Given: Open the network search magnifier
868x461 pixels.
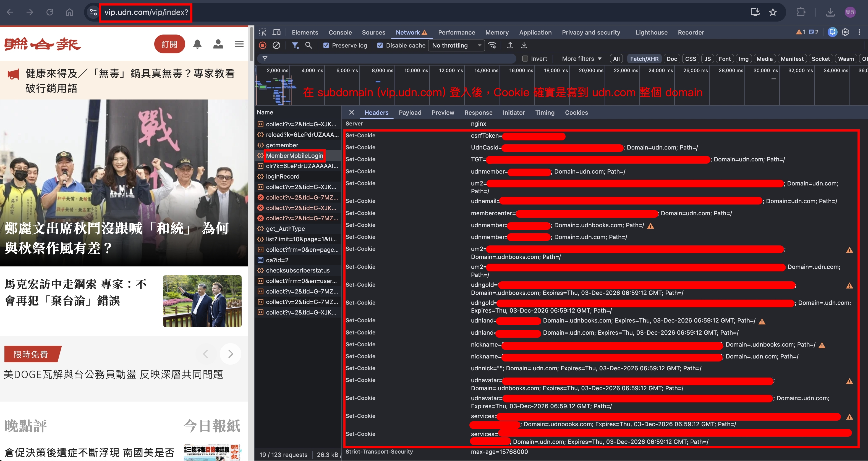Looking at the screenshot, I should pyautogui.click(x=309, y=46).
